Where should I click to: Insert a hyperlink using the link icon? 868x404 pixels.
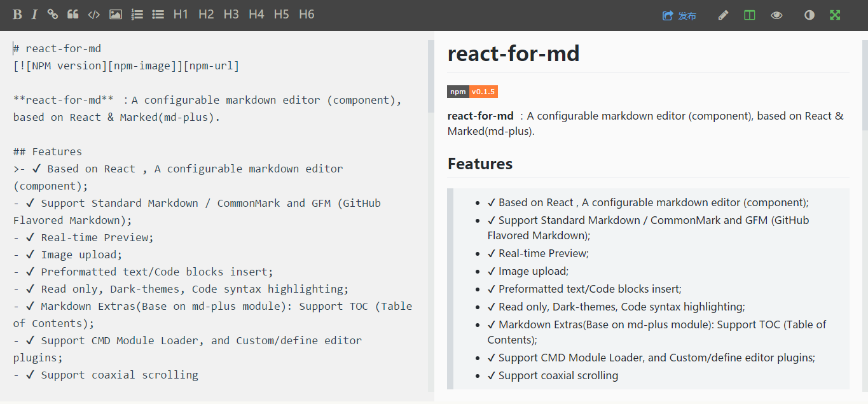tap(53, 15)
